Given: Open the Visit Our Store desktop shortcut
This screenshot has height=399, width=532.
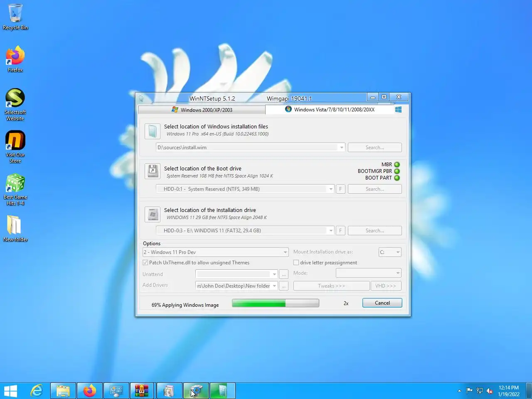Looking at the screenshot, I should tap(15, 147).
